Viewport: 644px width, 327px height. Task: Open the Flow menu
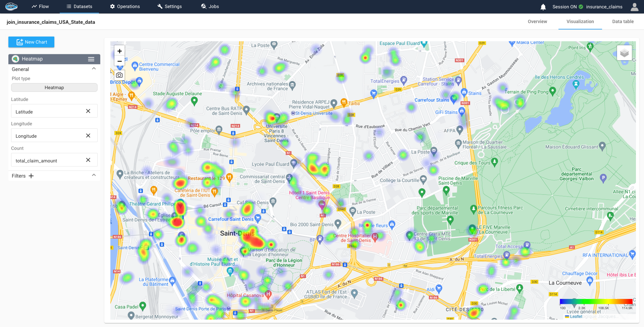click(x=40, y=6)
